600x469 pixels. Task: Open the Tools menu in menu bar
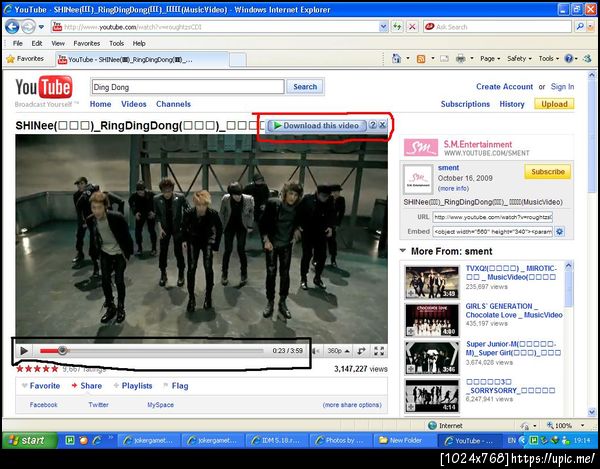pyautogui.click(x=116, y=43)
